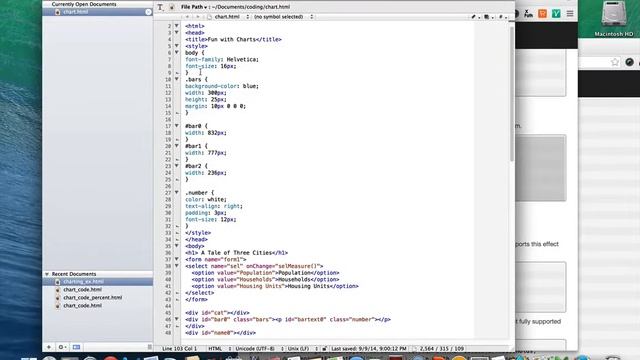Click the editor vertical scrollbar thumb
The width and height of the screenshot is (640, 360).
[x=511, y=93]
